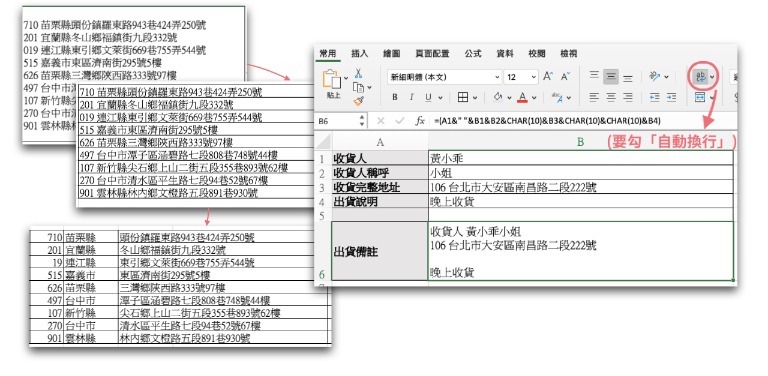
Task: Click the text Orientation icon
Action: (x=654, y=76)
